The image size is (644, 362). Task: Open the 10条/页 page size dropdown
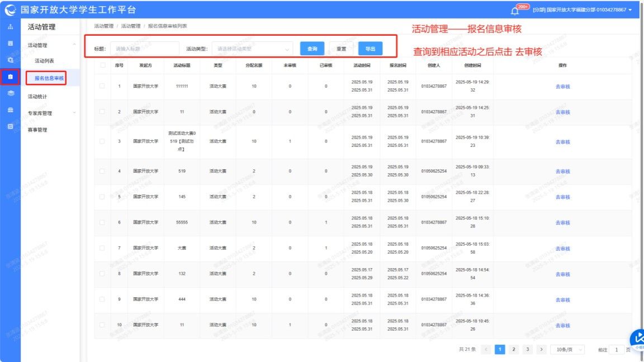coord(567,349)
